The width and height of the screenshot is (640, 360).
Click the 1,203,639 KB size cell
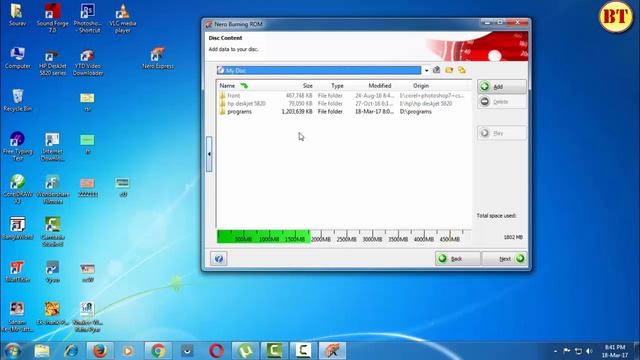pos(297,111)
